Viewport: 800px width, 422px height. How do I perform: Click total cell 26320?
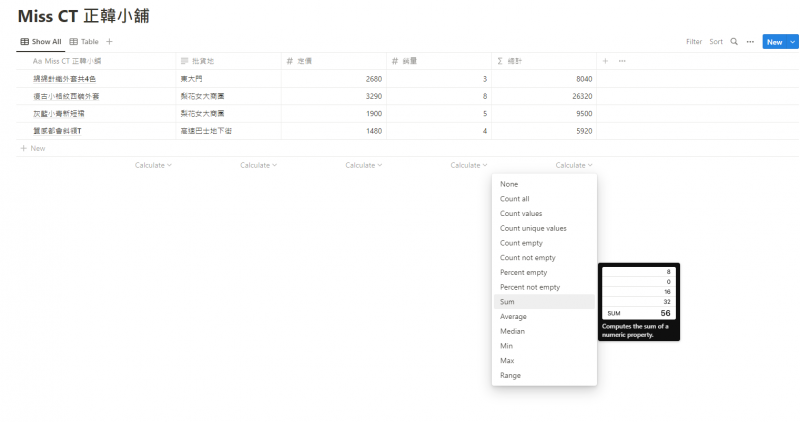pyautogui.click(x=544, y=96)
